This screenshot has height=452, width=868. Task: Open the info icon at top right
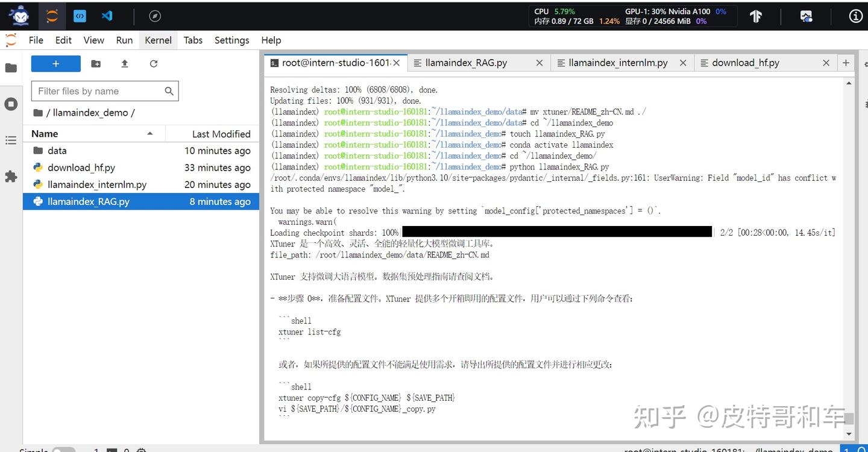(856, 16)
